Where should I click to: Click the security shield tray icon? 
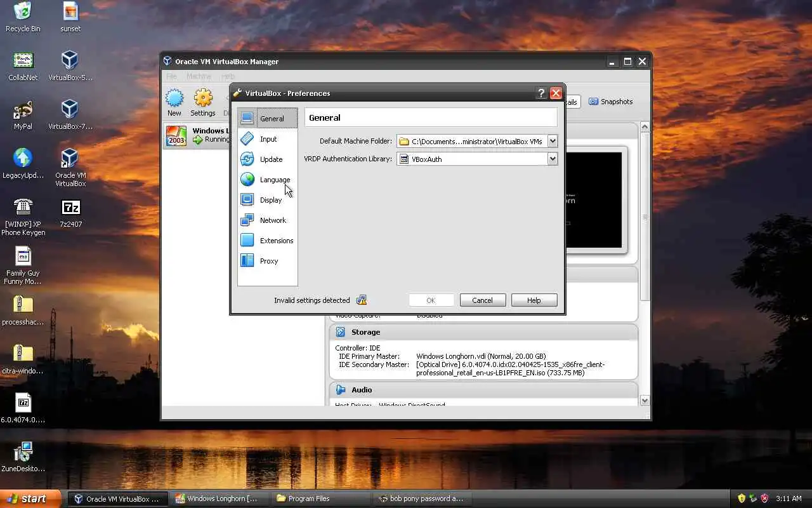741,498
